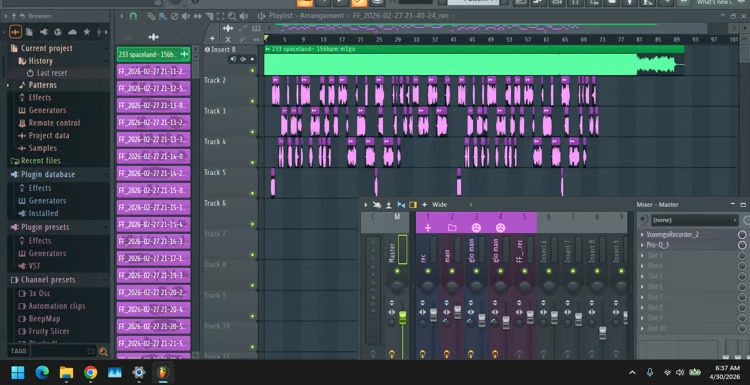
Task: Select the crossed speaker mute tool in Playlist
Action: coord(186,16)
